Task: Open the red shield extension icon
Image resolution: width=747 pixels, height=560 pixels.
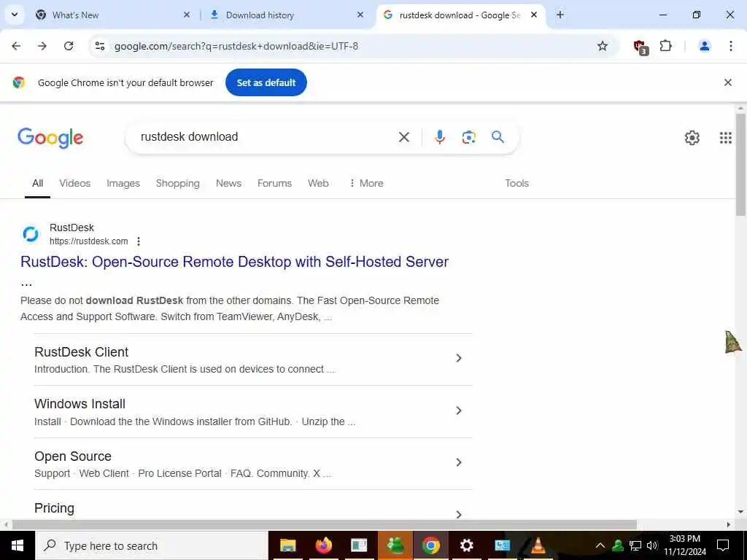Action: 640,46
